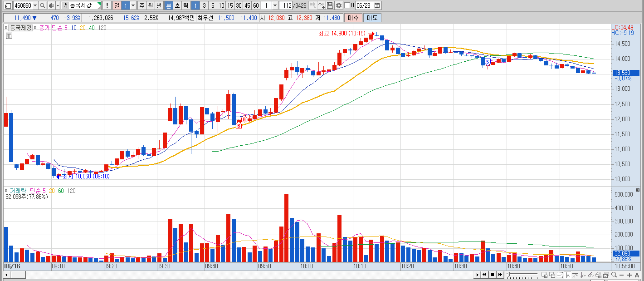Expand the interval multiplier dropdown showing 1

point(275,5)
